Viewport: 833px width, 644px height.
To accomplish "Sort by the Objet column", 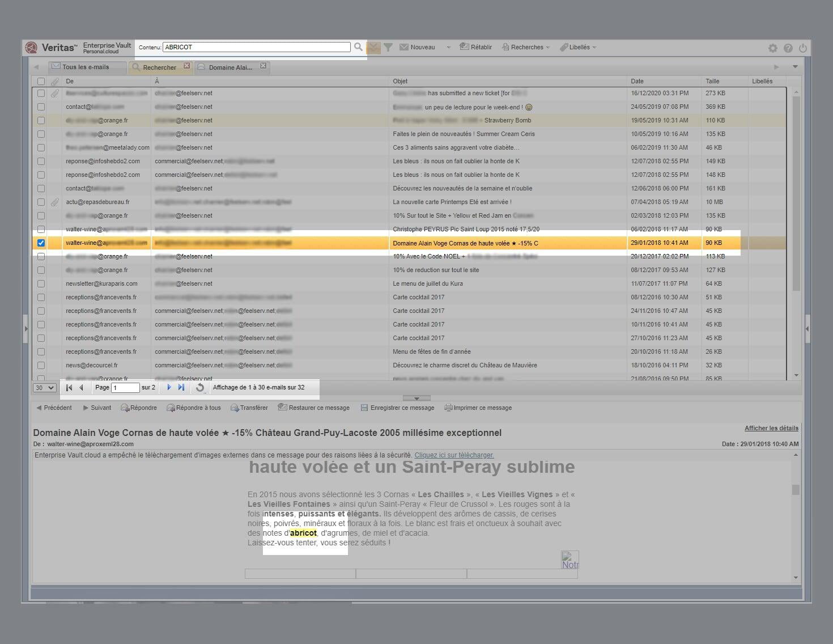I will point(508,81).
